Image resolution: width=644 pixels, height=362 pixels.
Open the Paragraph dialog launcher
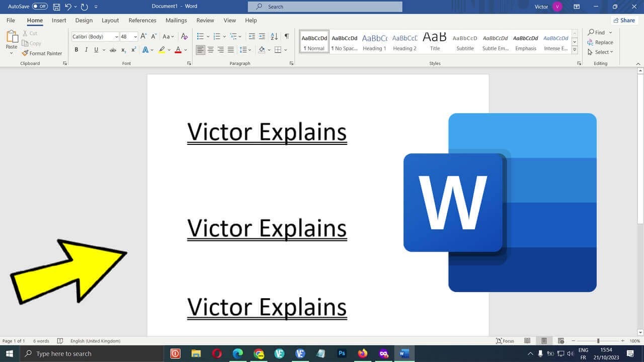(x=291, y=63)
